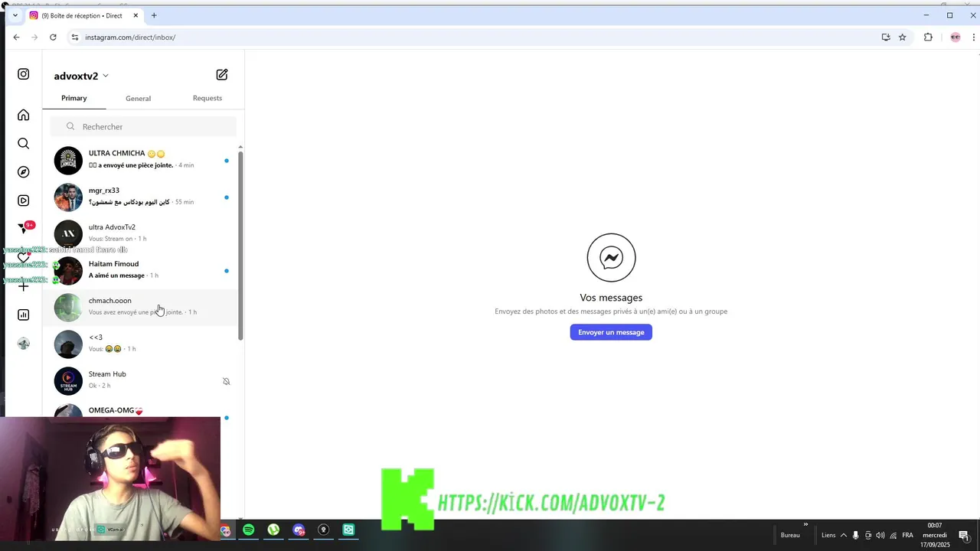Click the Liens toolbar label
The width and height of the screenshot is (980, 551).
pos(828,535)
